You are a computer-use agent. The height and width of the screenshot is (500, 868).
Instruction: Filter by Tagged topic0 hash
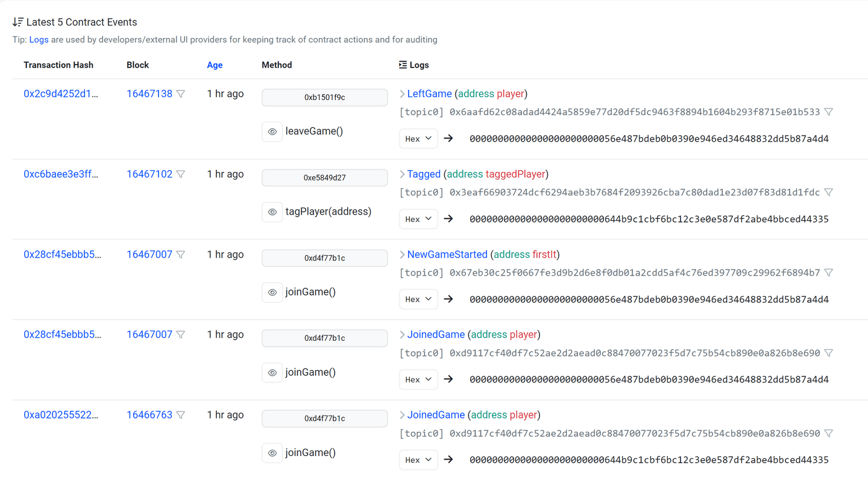[x=829, y=192]
